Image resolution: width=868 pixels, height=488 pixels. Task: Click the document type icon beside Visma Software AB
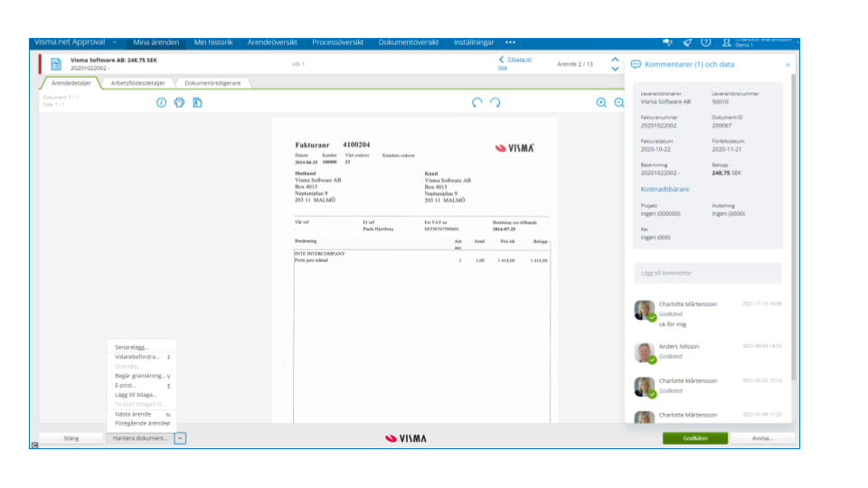tap(56, 63)
